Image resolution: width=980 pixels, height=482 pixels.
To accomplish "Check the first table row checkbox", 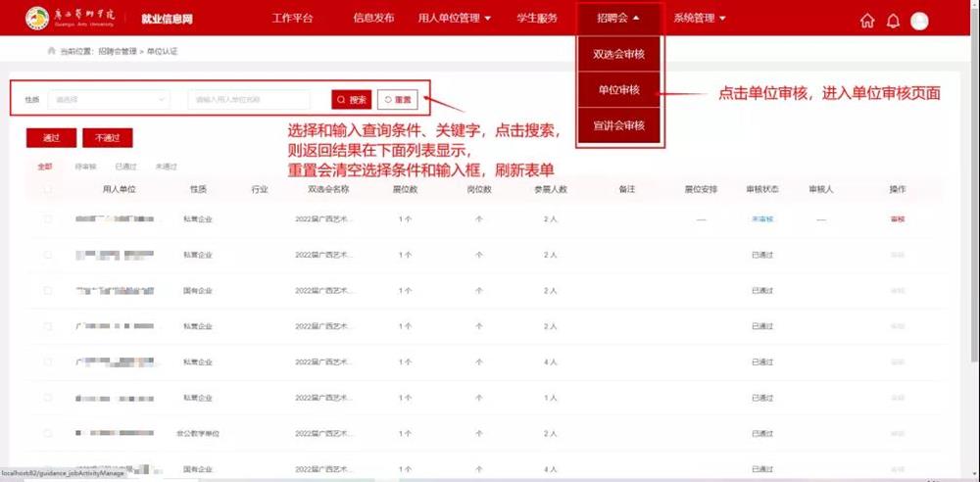I will click(x=48, y=219).
